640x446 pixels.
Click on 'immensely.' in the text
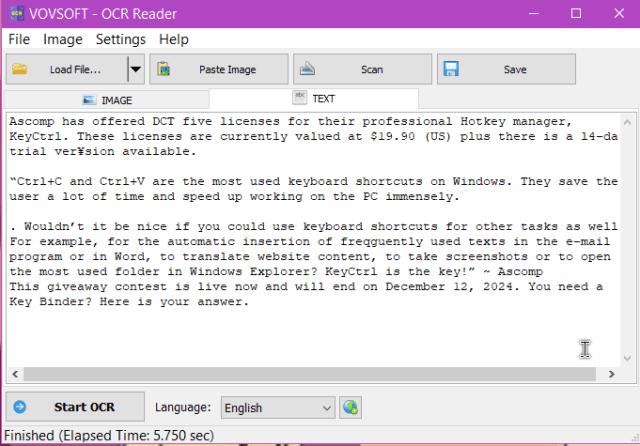pos(422,197)
